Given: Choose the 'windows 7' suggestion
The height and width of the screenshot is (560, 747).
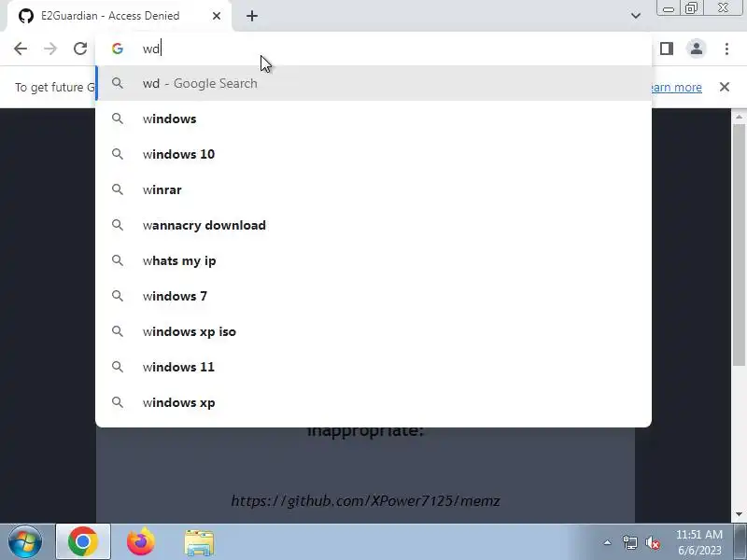Looking at the screenshot, I should point(373,296).
